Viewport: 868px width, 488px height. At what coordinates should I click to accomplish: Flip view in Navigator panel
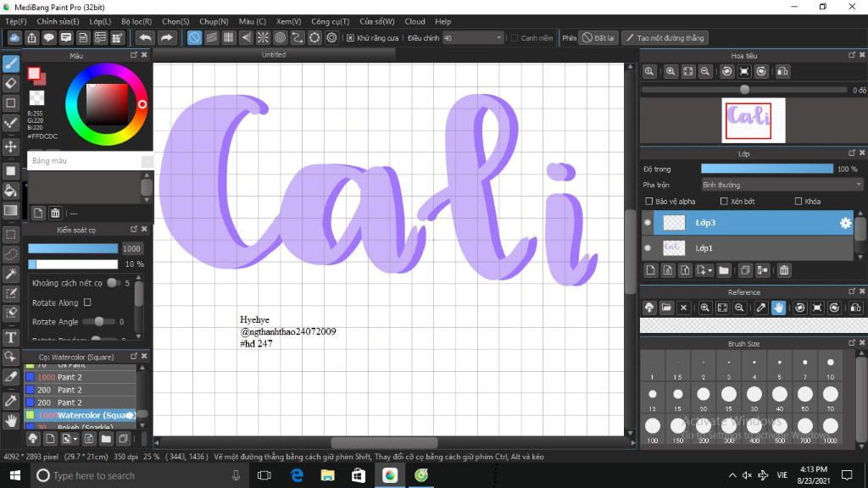click(x=782, y=71)
